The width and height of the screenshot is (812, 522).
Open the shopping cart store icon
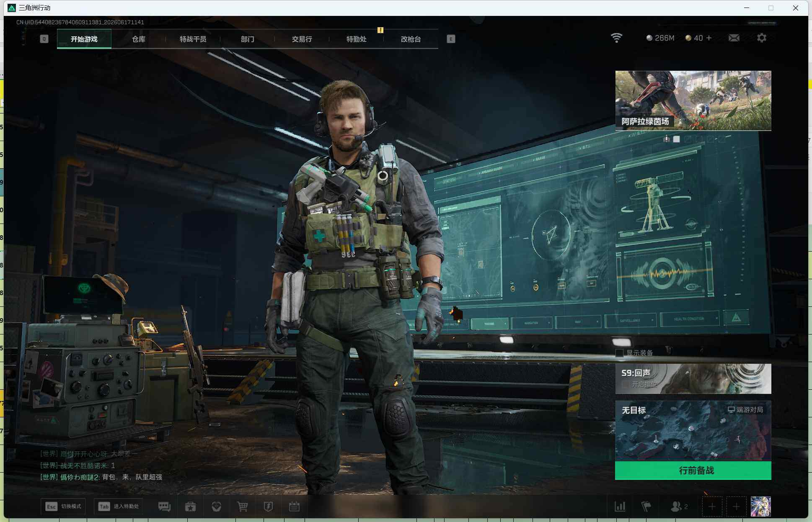(242, 507)
